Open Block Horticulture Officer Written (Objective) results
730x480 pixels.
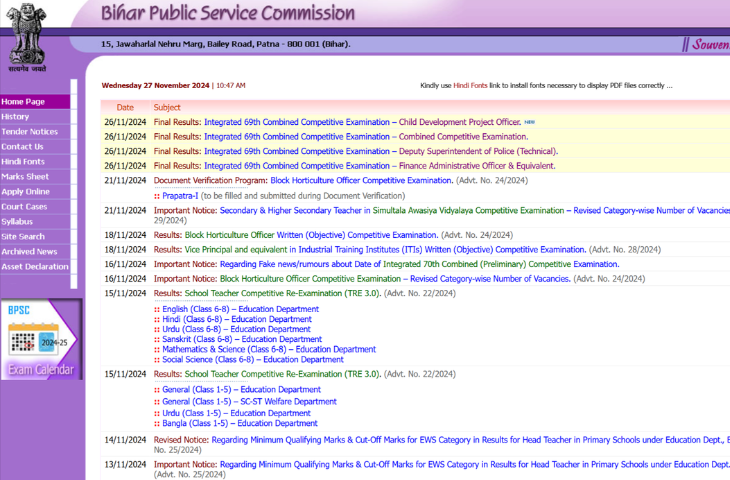311,235
